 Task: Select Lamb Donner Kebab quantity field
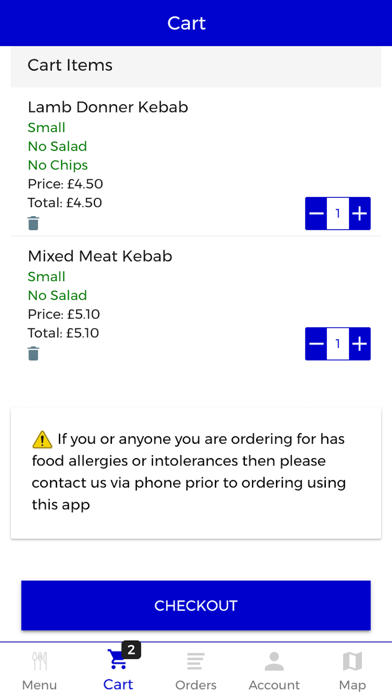point(338,214)
